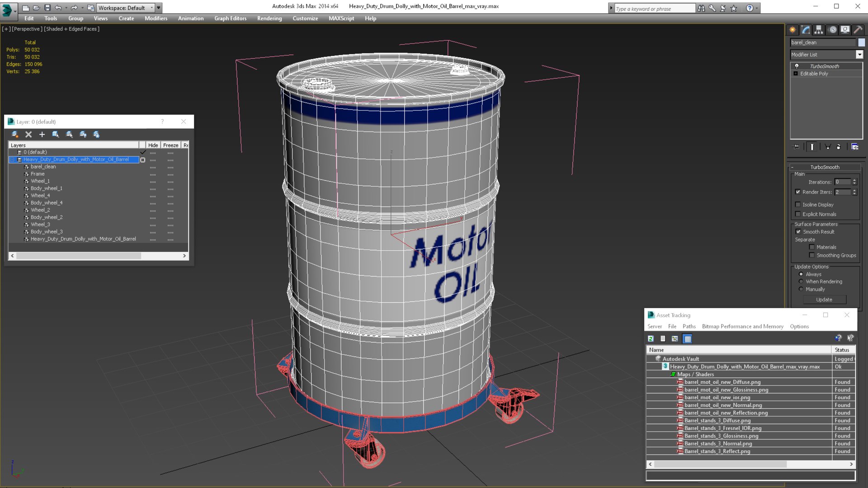Enable the Explicit Normals checkbox
This screenshot has width=868, height=488.
pos(798,214)
